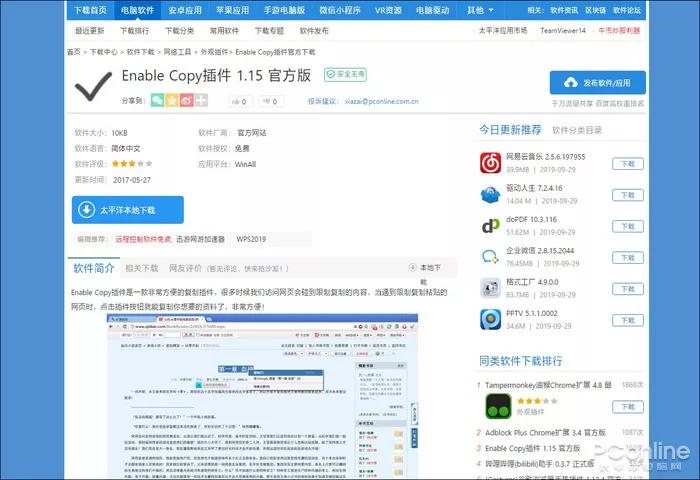Click the Tampermonkey app icon
Image resolution: width=700 pixels, height=480 pixels.
498,406
